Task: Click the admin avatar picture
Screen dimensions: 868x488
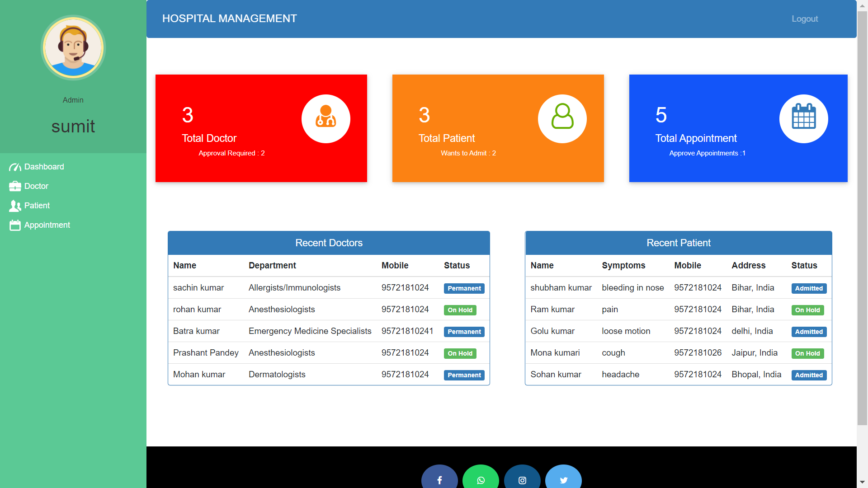Action: tap(73, 48)
